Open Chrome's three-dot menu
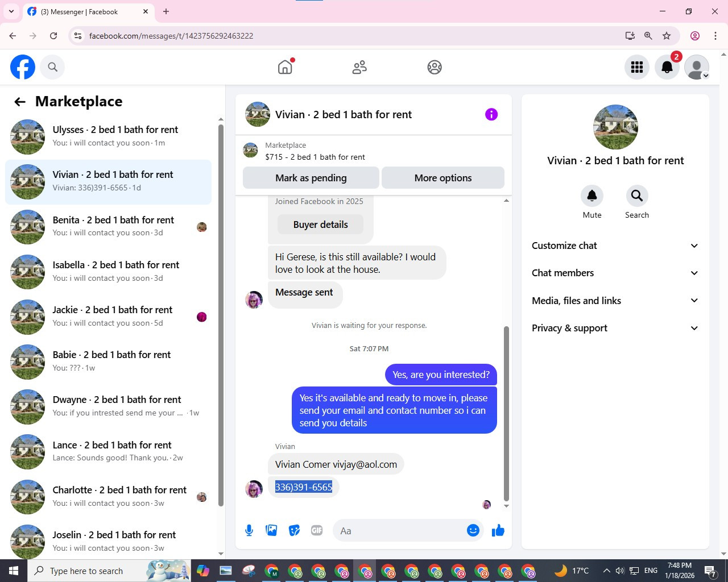 coord(715,36)
